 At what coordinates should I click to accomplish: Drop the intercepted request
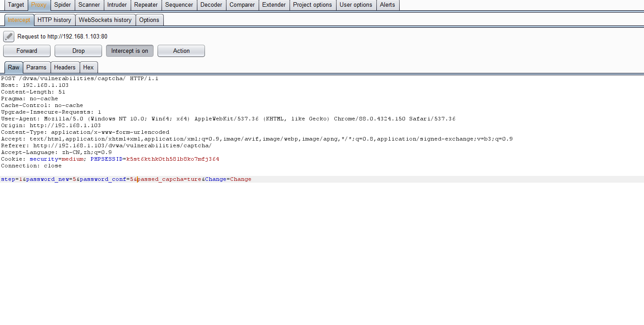click(x=78, y=51)
